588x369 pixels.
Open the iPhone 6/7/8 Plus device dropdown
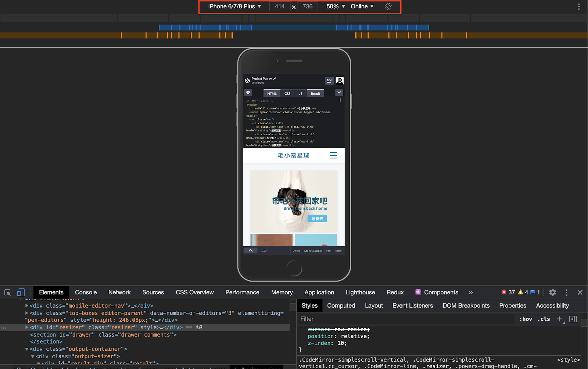(234, 6)
